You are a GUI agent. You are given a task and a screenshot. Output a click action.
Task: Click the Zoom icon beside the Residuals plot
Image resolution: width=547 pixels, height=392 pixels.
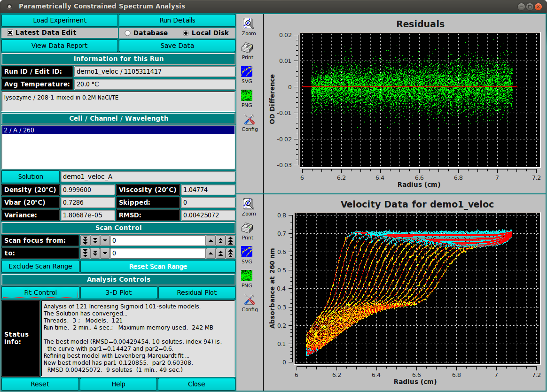(x=248, y=23)
